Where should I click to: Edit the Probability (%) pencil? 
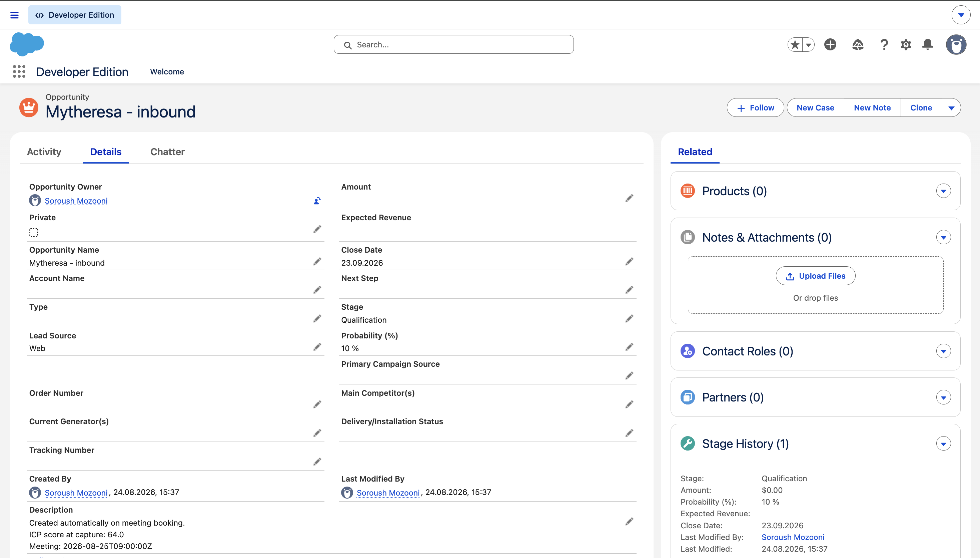[x=629, y=347]
